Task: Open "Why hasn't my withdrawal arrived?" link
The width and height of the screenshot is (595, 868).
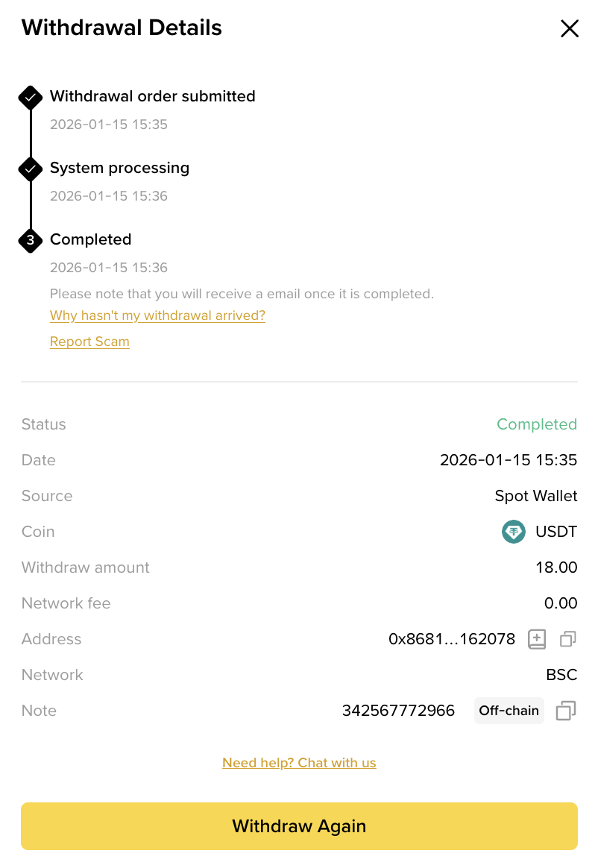Action: (157, 315)
